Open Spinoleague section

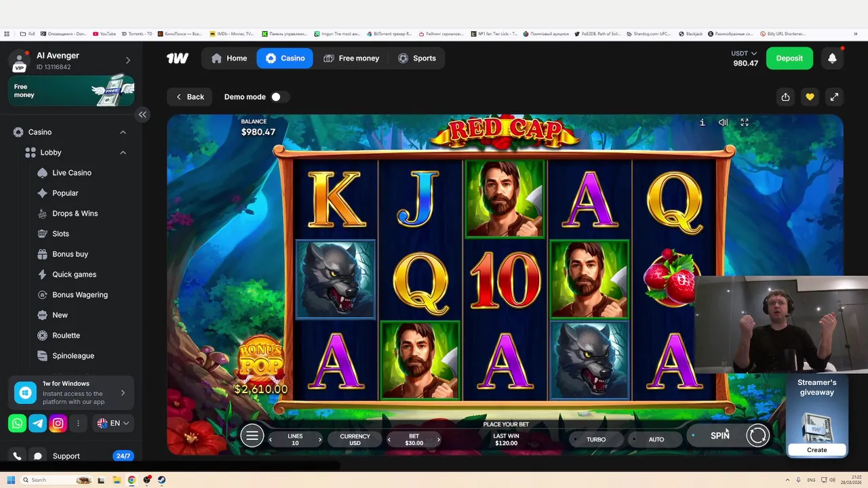click(73, 356)
